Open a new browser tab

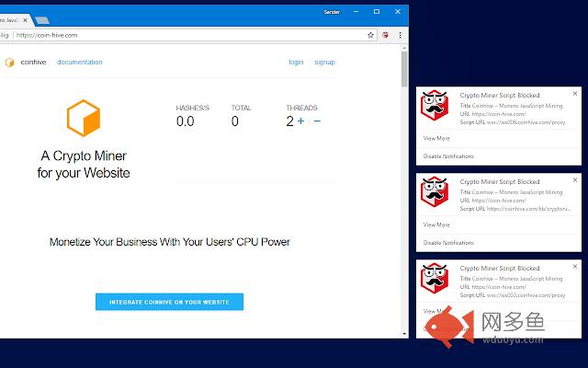(42, 20)
